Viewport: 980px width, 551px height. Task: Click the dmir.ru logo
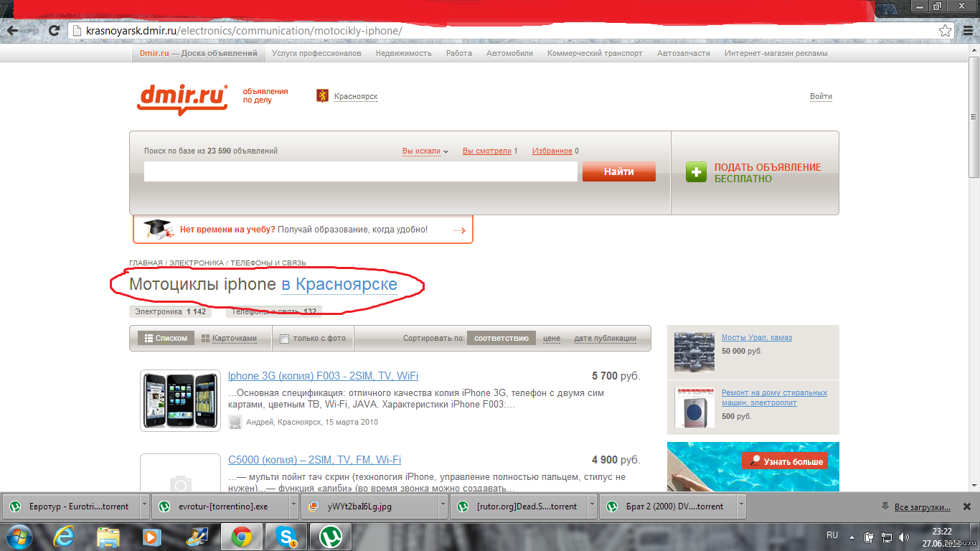pyautogui.click(x=182, y=100)
